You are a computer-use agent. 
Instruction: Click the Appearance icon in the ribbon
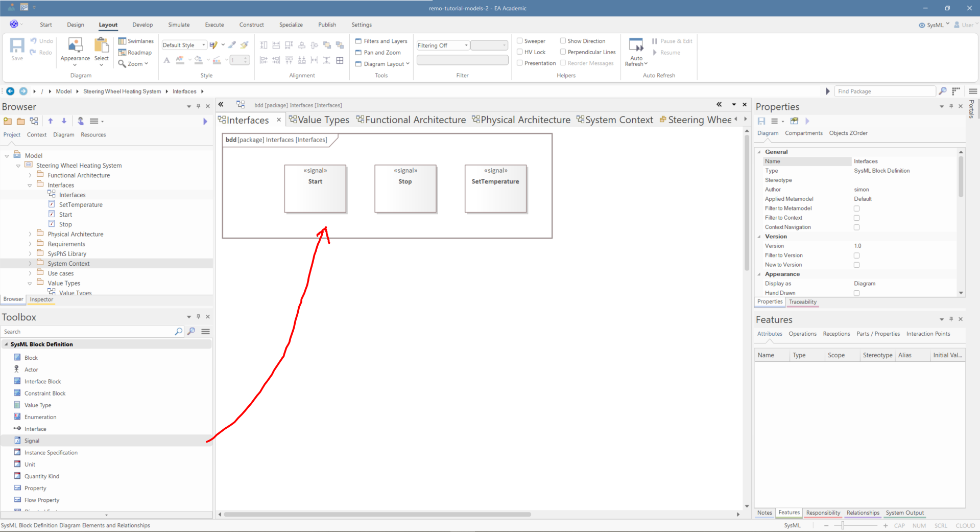(75, 46)
